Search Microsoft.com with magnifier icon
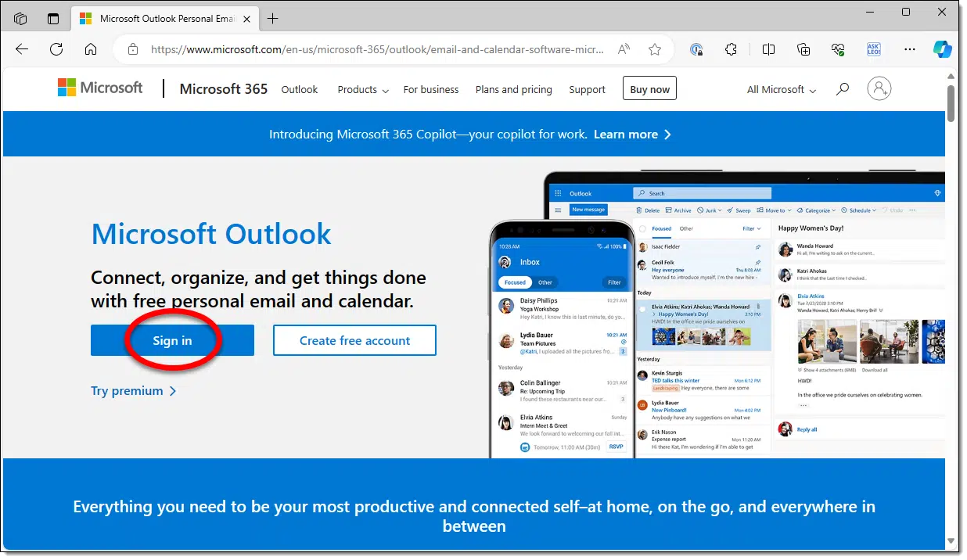Screen dimensions: 967x560 843,89
